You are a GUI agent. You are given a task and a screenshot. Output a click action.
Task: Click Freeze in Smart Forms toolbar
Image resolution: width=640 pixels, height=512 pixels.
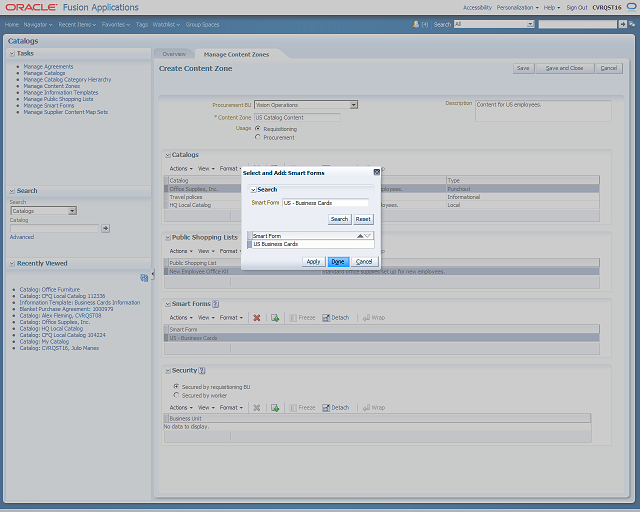[x=302, y=318]
